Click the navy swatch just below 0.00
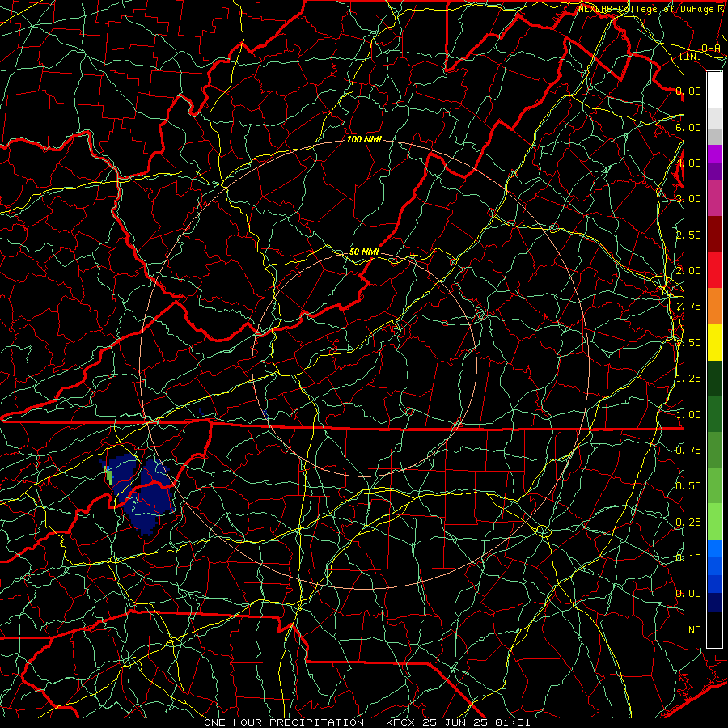728x728 pixels. pyautogui.click(x=714, y=603)
